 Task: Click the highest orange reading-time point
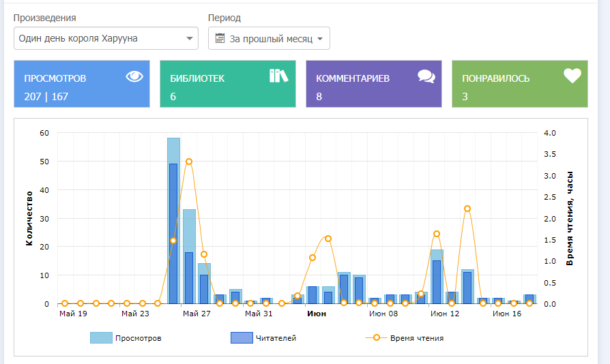click(x=189, y=162)
